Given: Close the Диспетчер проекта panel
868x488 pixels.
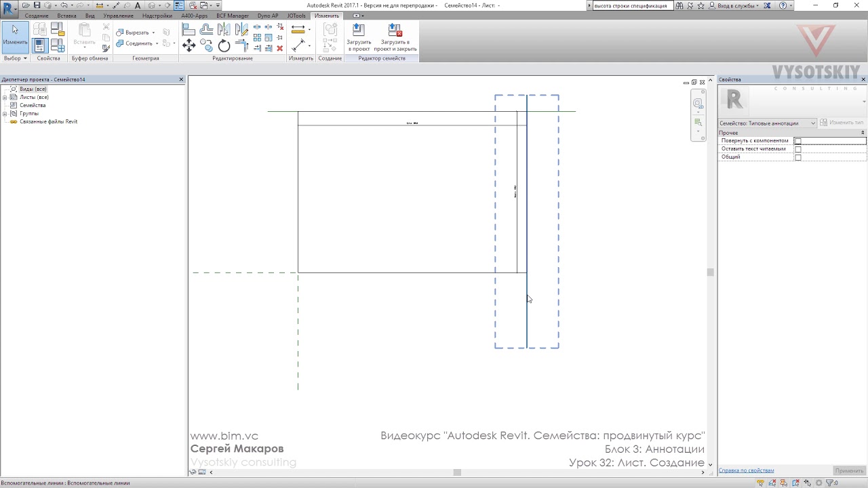Looking at the screenshot, I should (181, 79).
